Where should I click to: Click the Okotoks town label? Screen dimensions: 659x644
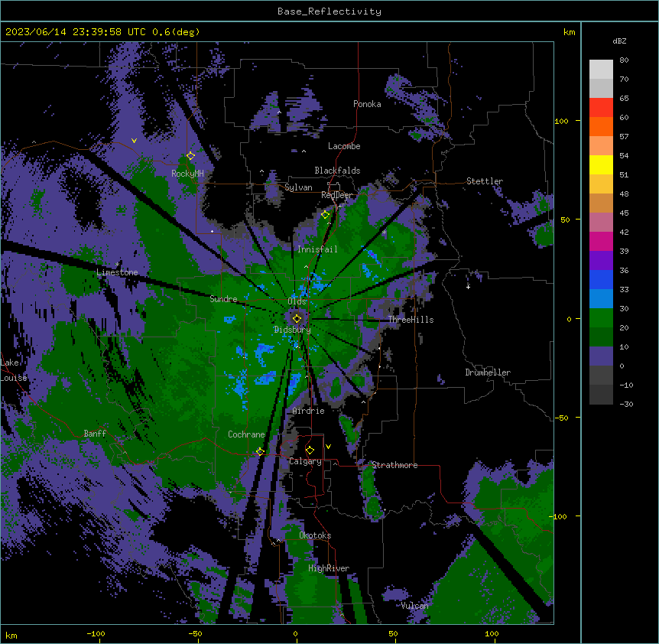point(315,535)
